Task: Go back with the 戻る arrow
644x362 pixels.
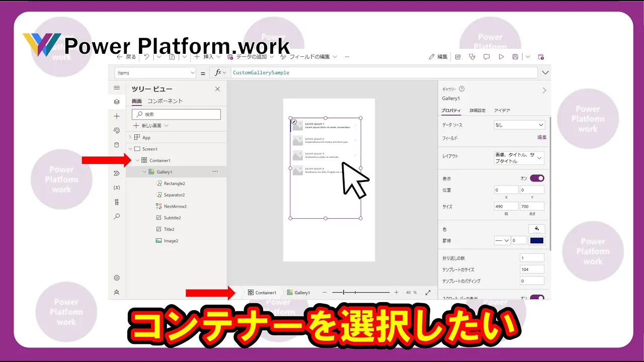Action: click(126, 57)
